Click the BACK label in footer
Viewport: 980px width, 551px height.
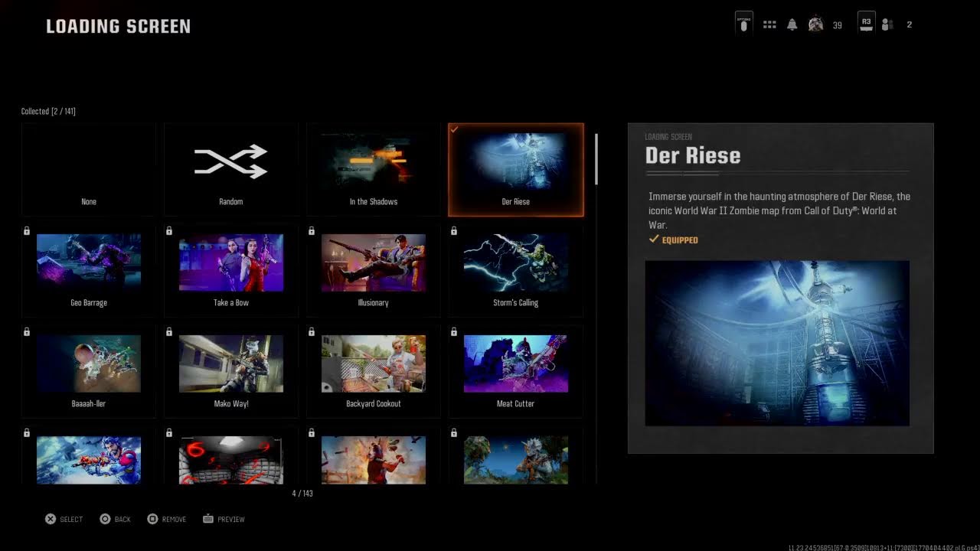point(122,520)
